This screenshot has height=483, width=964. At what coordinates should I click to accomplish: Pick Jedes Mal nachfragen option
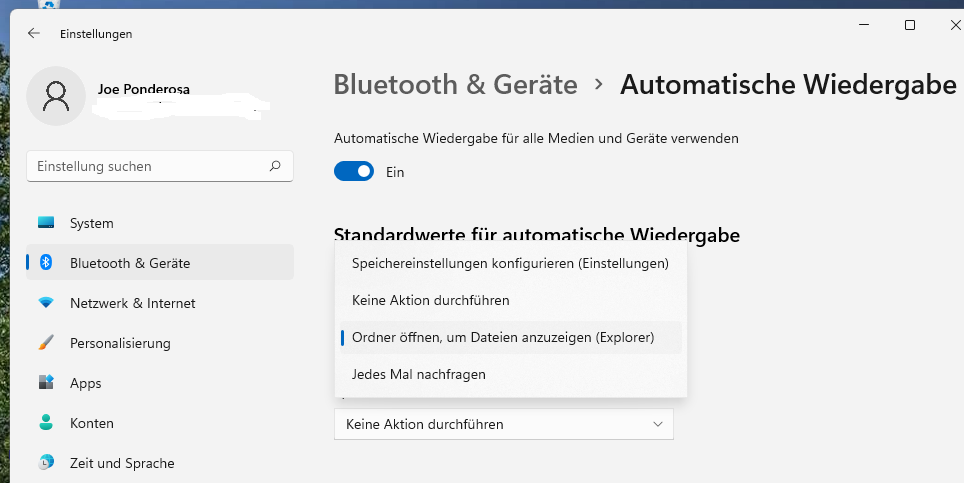(419, 374)
